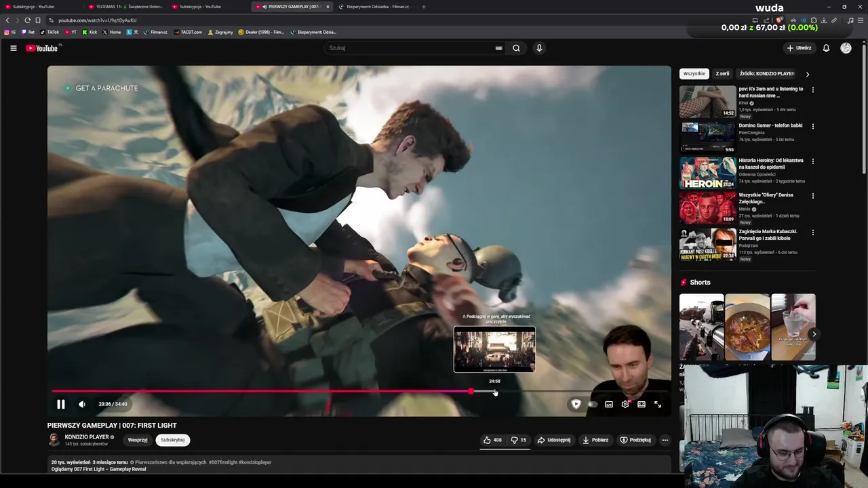868x488 pixels.
Task: Show more Shorts with the next arrow
Action: pos(814,333)
